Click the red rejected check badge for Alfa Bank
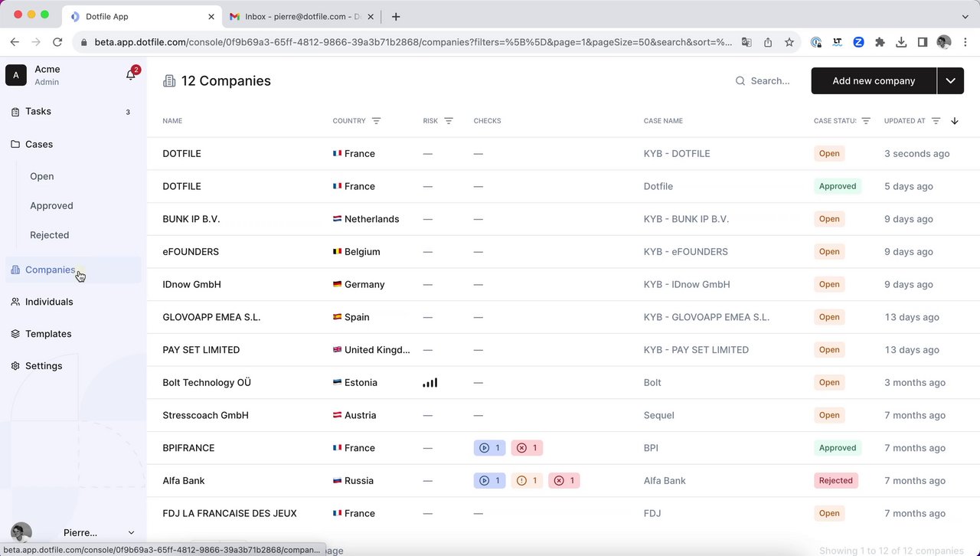The width and height of the screenshot is (980, 556). coord(564,481)
